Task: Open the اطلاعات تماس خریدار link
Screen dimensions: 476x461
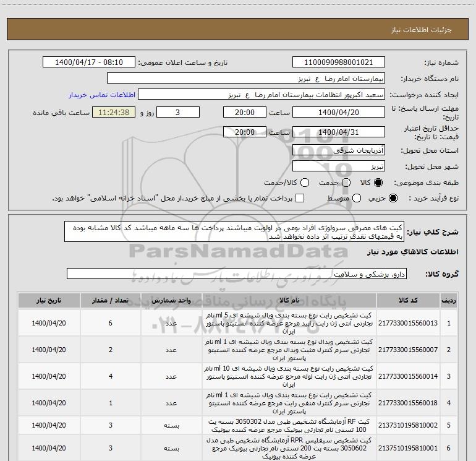Action: click(x=102, y=95)
